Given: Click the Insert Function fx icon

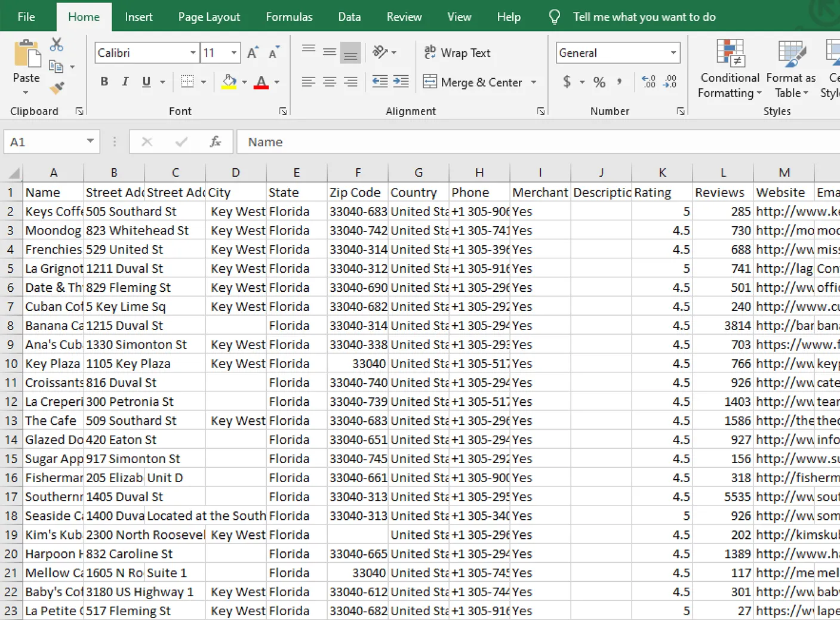Looking at the screenshot, I should 216,141.
